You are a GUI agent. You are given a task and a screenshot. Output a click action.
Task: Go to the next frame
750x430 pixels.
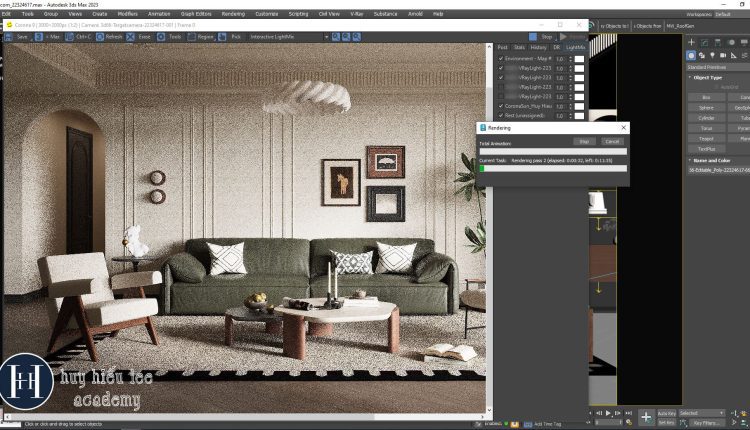(618, 413)
